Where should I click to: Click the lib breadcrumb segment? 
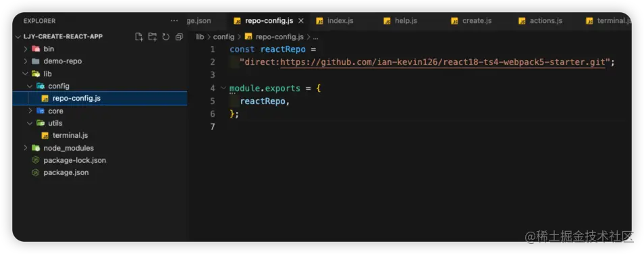200,36
